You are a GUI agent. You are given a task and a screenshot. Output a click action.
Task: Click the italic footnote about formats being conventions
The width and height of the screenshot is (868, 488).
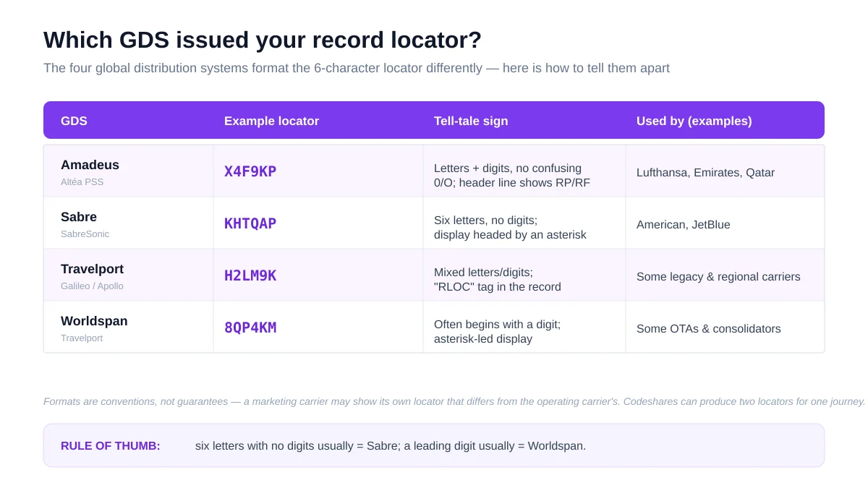[x=454, y=401]
